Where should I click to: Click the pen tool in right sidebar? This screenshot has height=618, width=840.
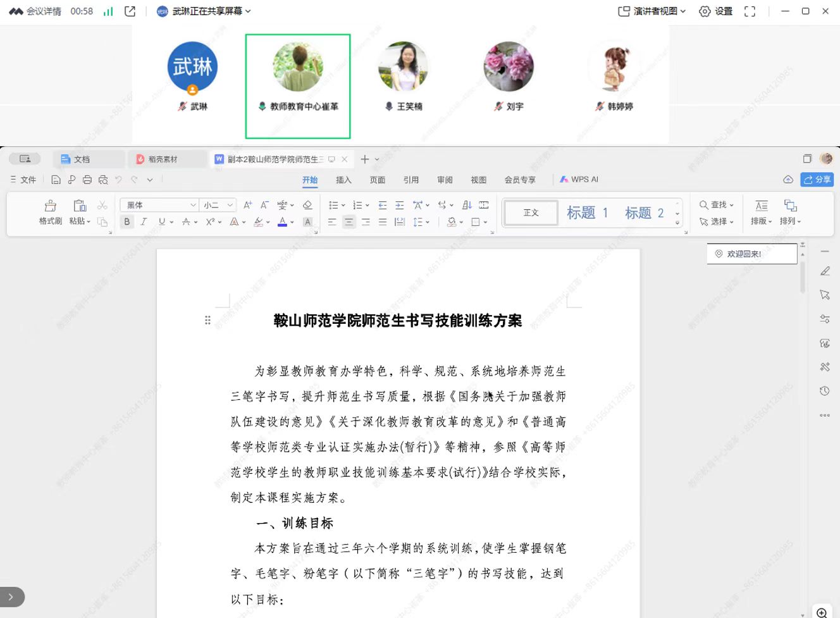pos(825,271)
